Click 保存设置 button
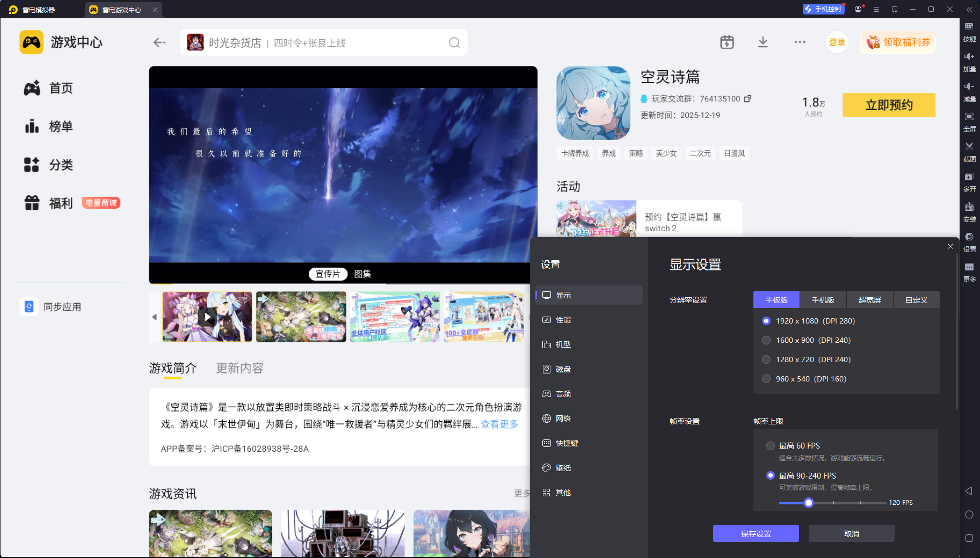 756,533
